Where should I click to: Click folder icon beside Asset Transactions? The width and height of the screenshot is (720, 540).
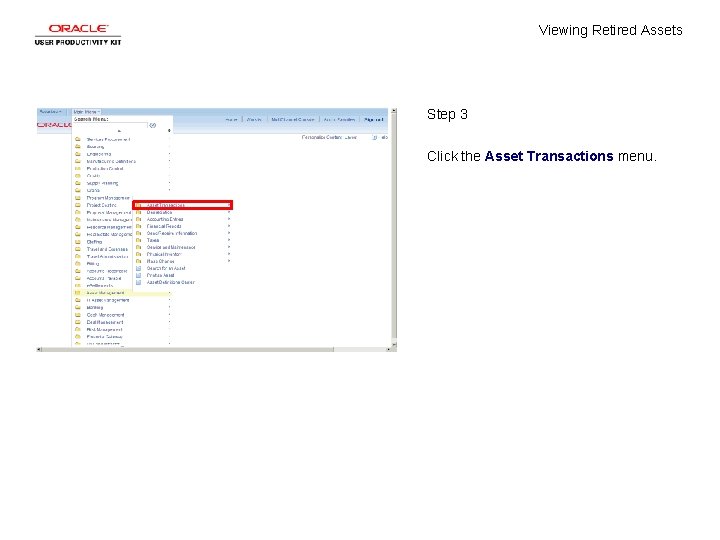[x=138, y=205]
